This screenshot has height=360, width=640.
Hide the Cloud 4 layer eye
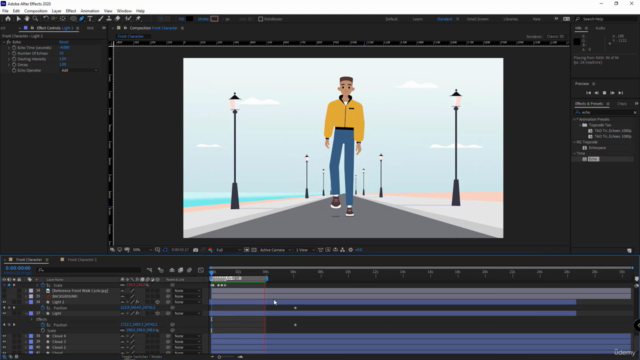[4, 336]
